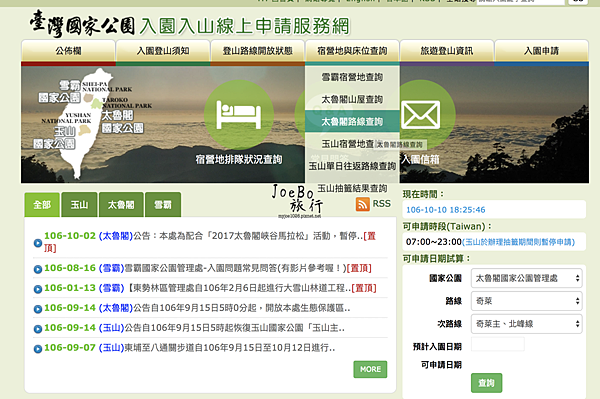This screenshot has height=399, width=600.
Task: Select highlighted 太魯閣路線查詢 menu item
Action: click(352, 122)
